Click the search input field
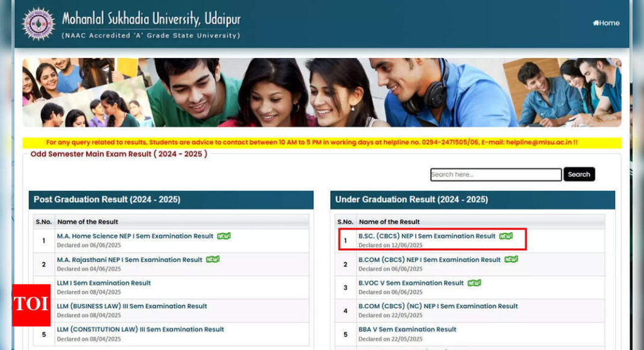Screen dimensions: 644x350 496,174
